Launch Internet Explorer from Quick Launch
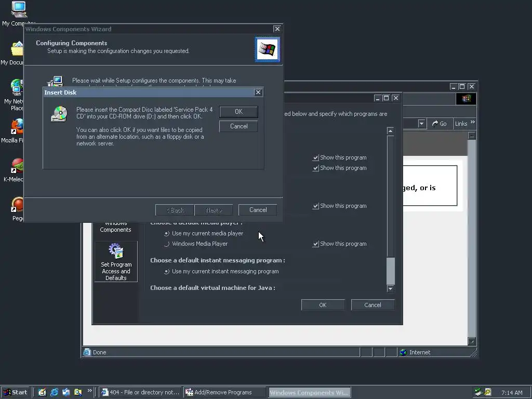The height and width of the screenshot is (399, 532). pyautogui.click(x=54, y=392)
